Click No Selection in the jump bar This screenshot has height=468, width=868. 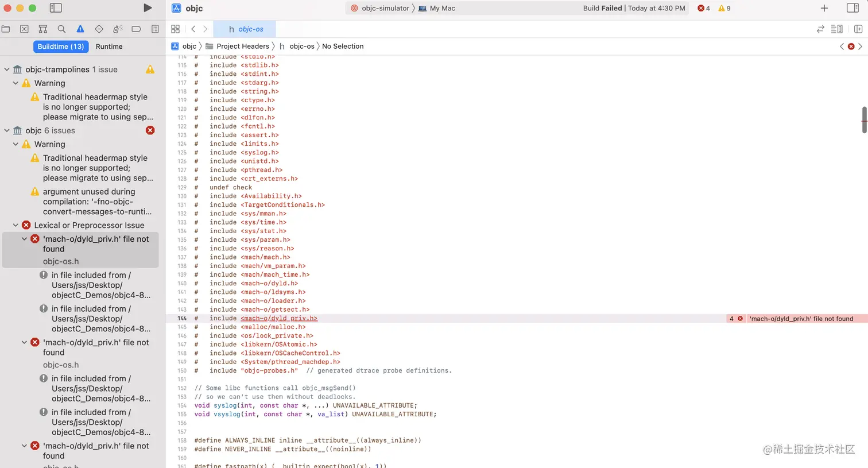[343, 47]
